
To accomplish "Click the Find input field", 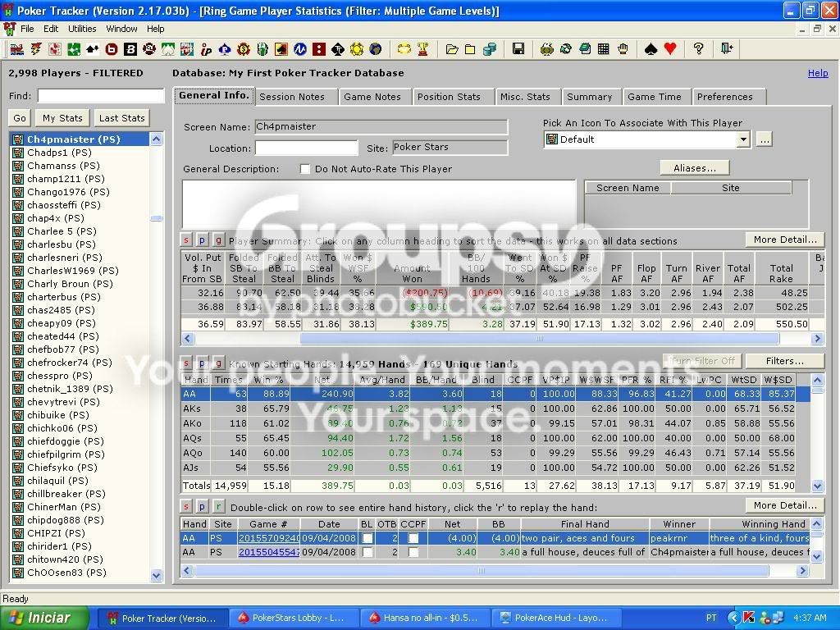I will (x=101, y=96).
